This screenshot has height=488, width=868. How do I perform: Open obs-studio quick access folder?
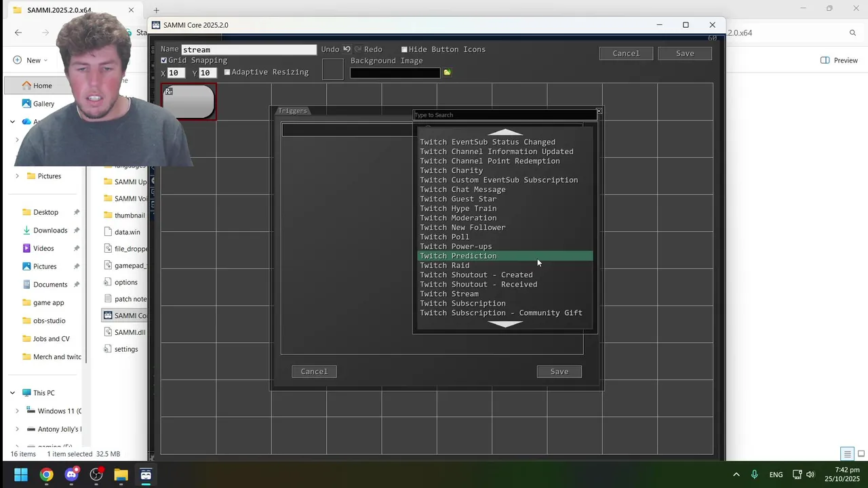point(49,321)
